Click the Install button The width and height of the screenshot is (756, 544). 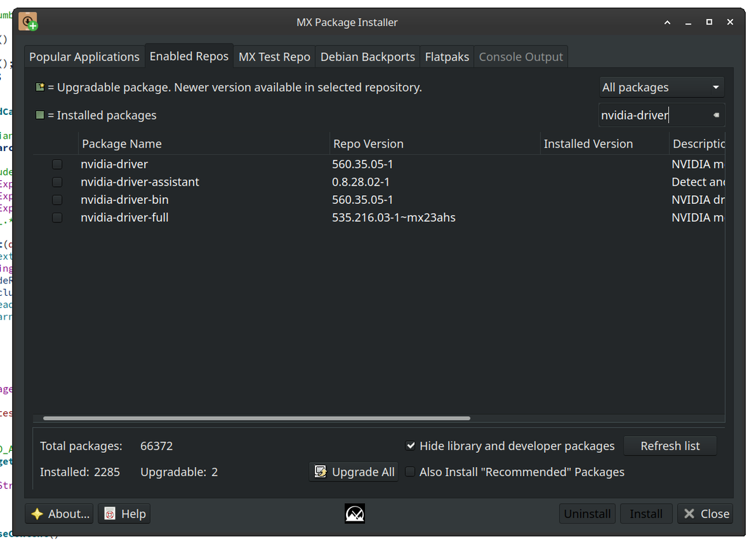(x=646, y=513)
